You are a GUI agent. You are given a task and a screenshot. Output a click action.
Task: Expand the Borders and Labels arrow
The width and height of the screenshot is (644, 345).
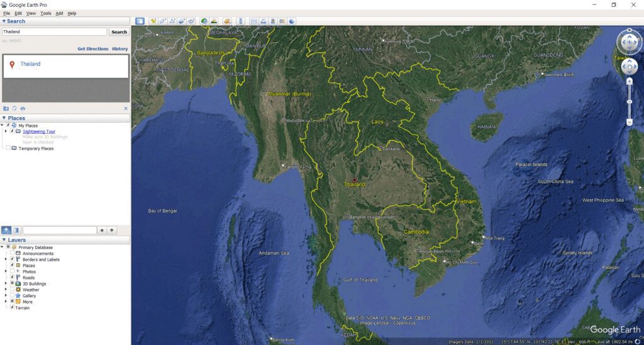point(6,260)
